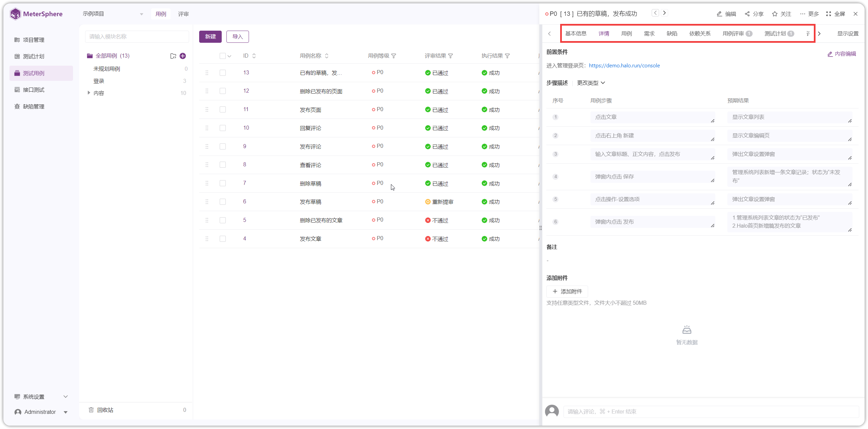Check the box for case 4
Image resolution: width=868 pixels, height=429 pixels.
pyautogui.click(x=223, y=239)
